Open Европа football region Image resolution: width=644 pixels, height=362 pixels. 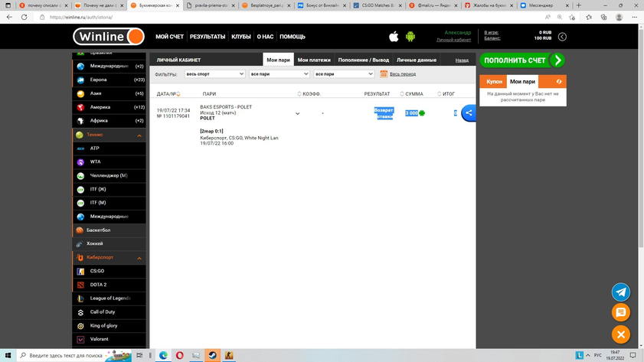click(x=110, y=80)
